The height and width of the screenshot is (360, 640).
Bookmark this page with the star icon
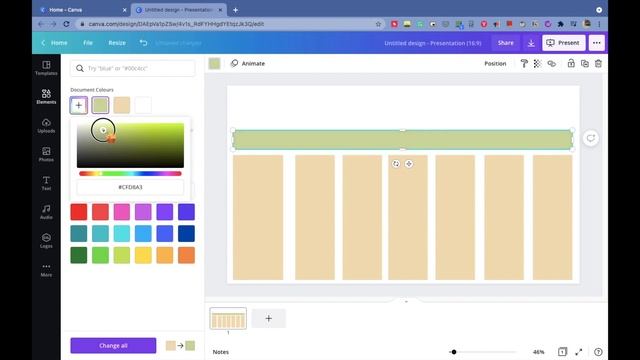click(x=378, y=24)
